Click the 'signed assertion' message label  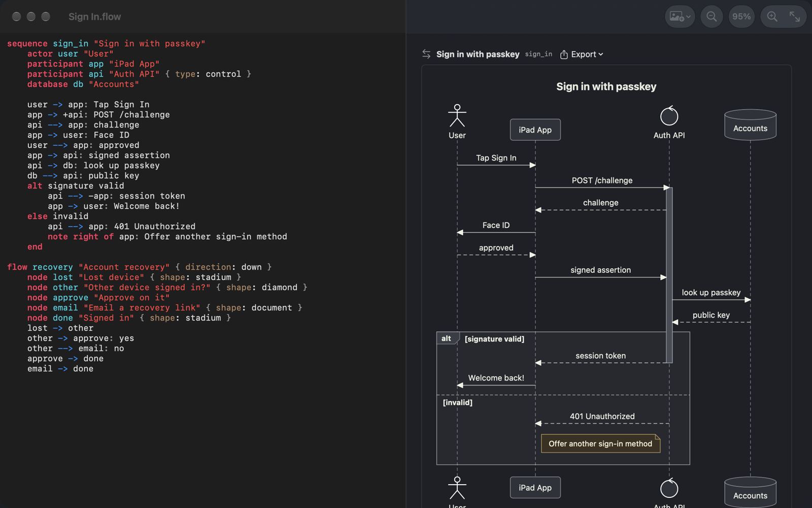600,270
